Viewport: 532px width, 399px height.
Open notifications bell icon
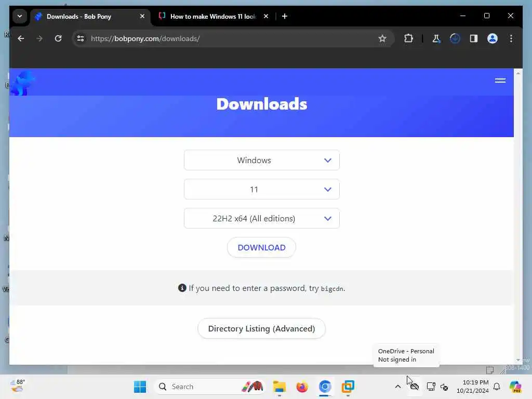coord(497,387)
